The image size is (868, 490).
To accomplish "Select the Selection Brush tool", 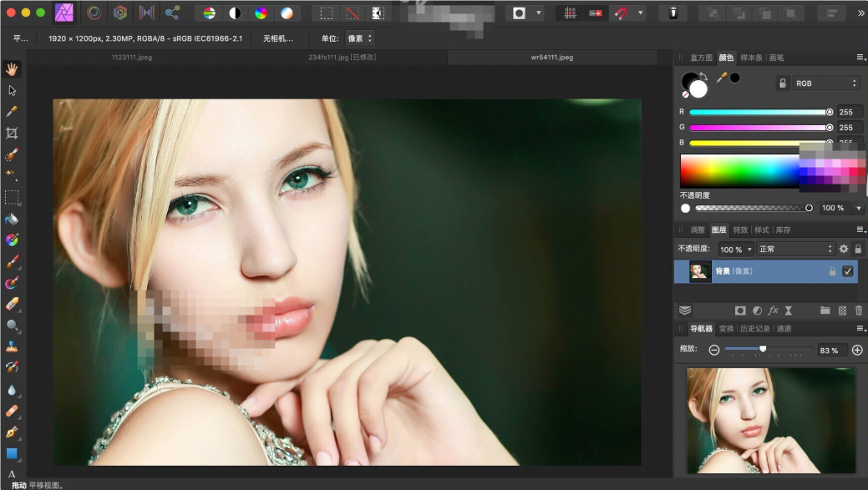I will click(12, 155).
